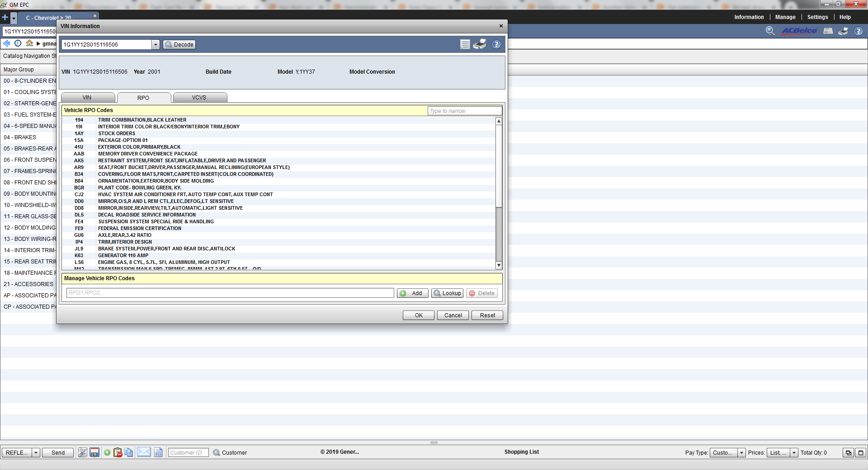Screen dimensions: 868x470
Task: Click the maximize panel icon at bottom right
Action: pos(861,452)
